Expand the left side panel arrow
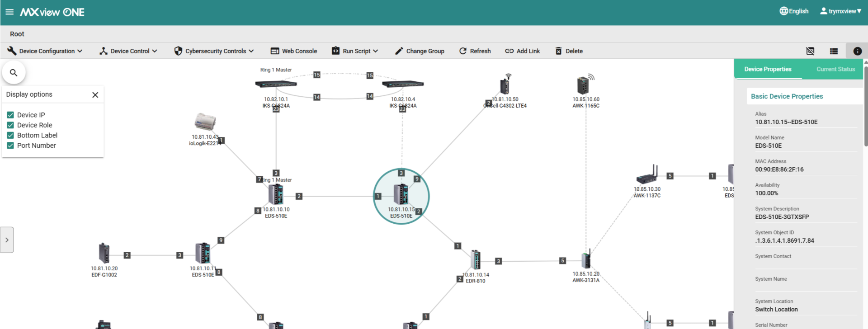This screenshot has height=329, width=868. tap(7, 240)
